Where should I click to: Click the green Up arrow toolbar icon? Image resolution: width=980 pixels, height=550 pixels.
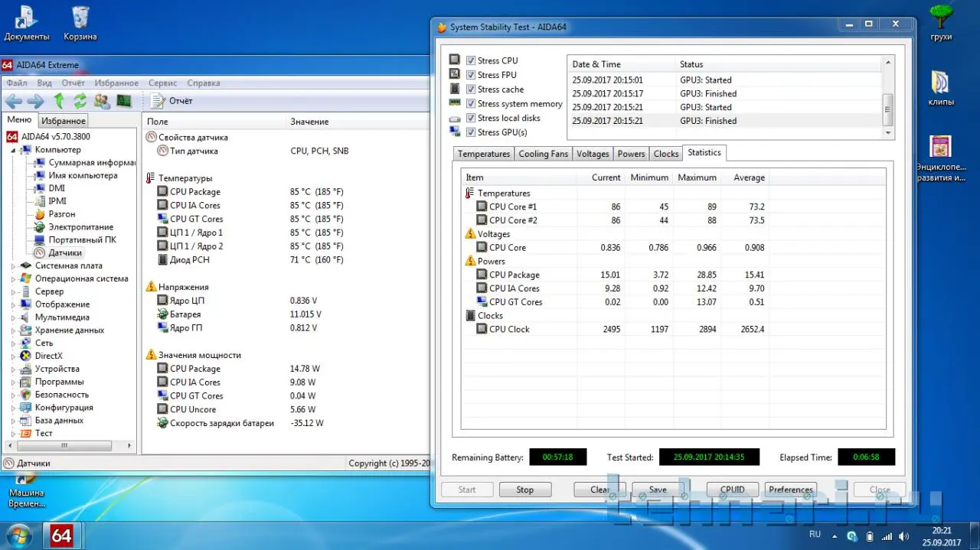pyautogui.click(x=59, y=101)
